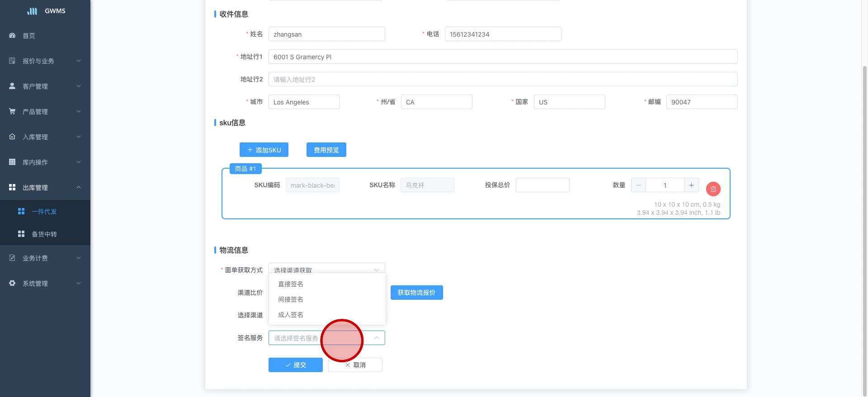
Task: Delete product #1 with red trash icon
Action: pos(713,189)
